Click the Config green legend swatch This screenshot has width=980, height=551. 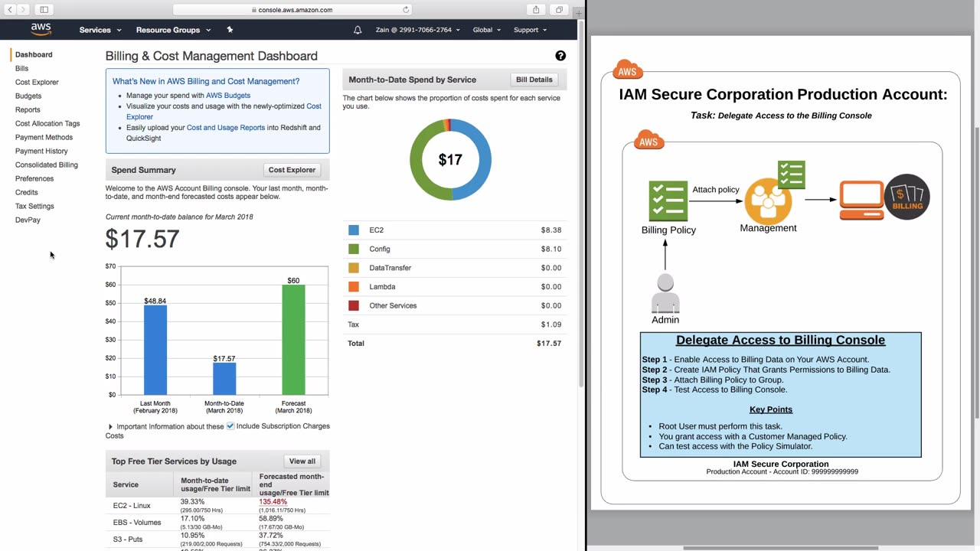[354, 249]
